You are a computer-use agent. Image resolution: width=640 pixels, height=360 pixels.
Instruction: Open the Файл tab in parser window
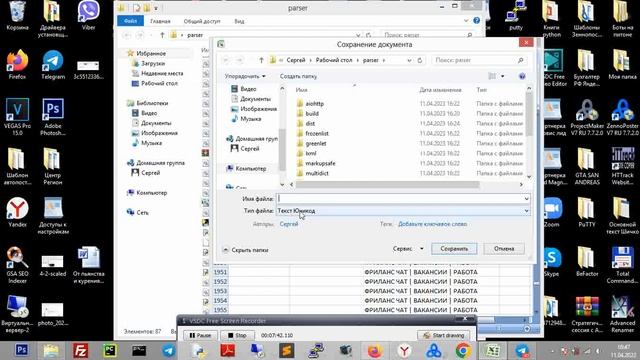point(130,21)
